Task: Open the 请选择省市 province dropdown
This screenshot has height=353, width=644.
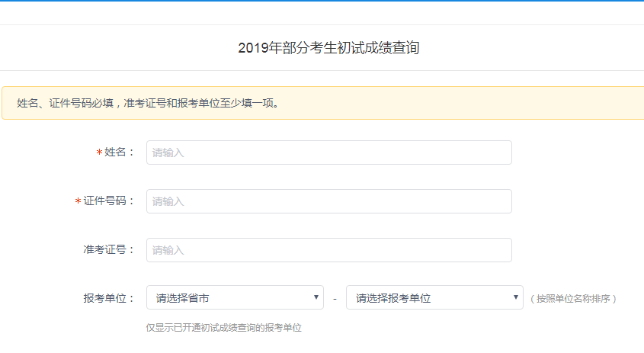Action: [x=229, y=298]
